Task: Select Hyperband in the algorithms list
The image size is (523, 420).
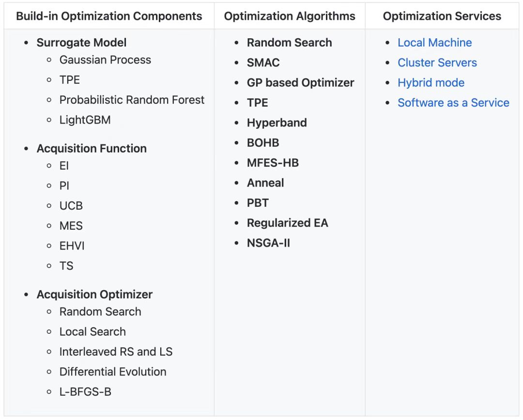Action: [277, 123]
